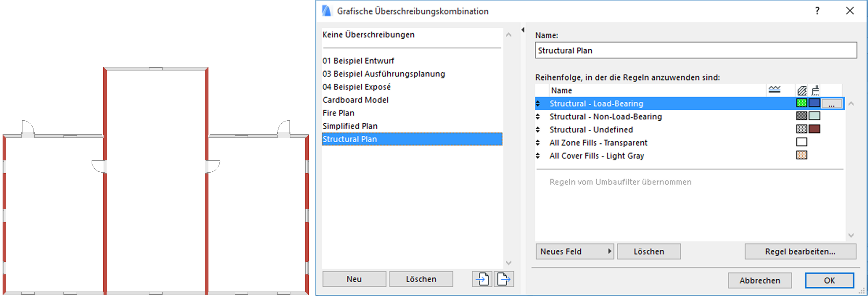Select the Cardboard Model combination
The height and width of the screenshot is (296, 868).
[x=356, y=100]
